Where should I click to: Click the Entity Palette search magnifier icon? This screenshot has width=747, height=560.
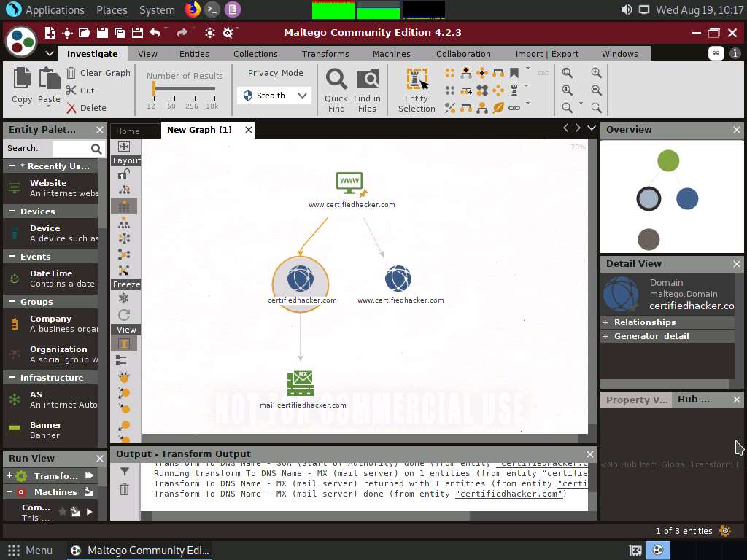pos(96,149)
